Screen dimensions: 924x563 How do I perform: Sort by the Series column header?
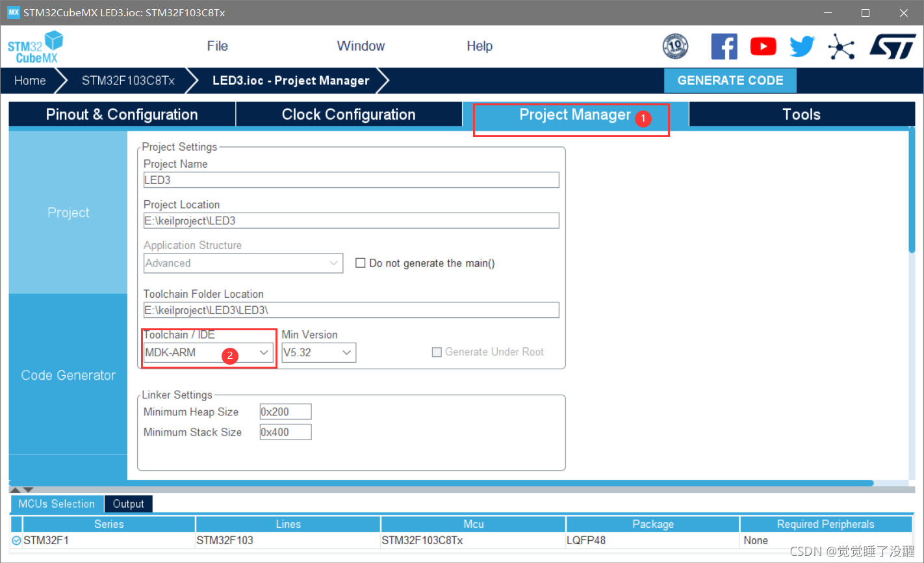(x=109, y=524)
